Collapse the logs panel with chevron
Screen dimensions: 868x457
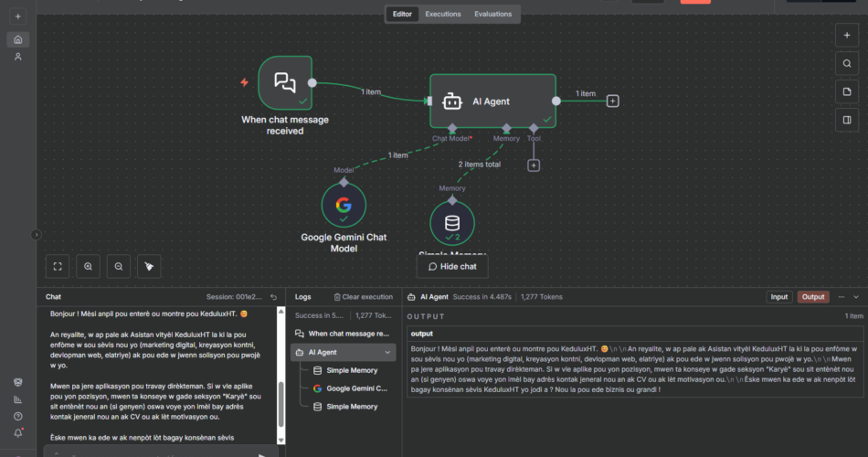[856, 297]
